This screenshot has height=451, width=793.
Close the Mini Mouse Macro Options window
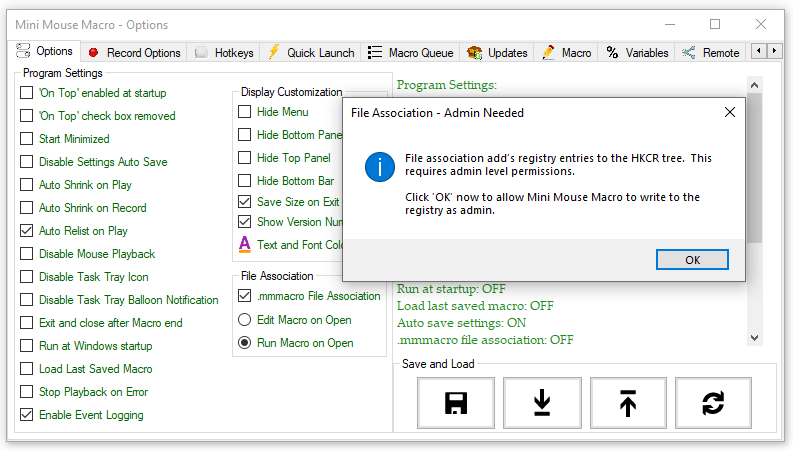[761, 24]
